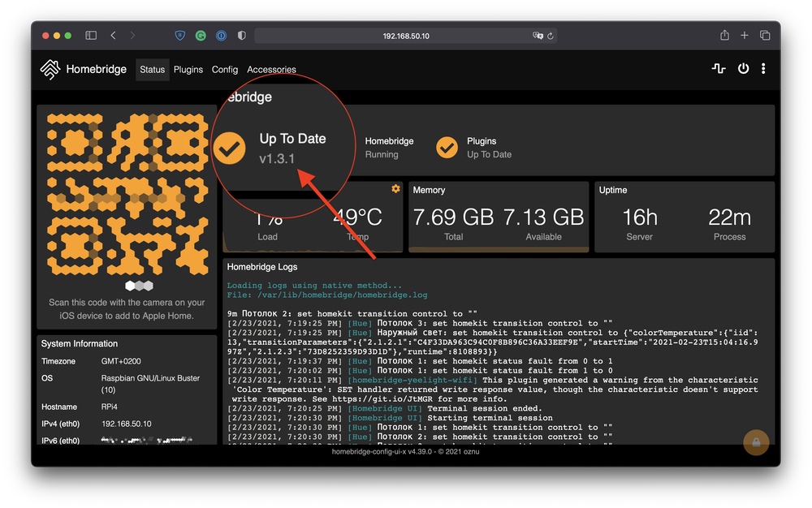Image resolution: width=812 pixels, height=508 pixels.
Task: Open the Status tab
Action: [153, 69]
